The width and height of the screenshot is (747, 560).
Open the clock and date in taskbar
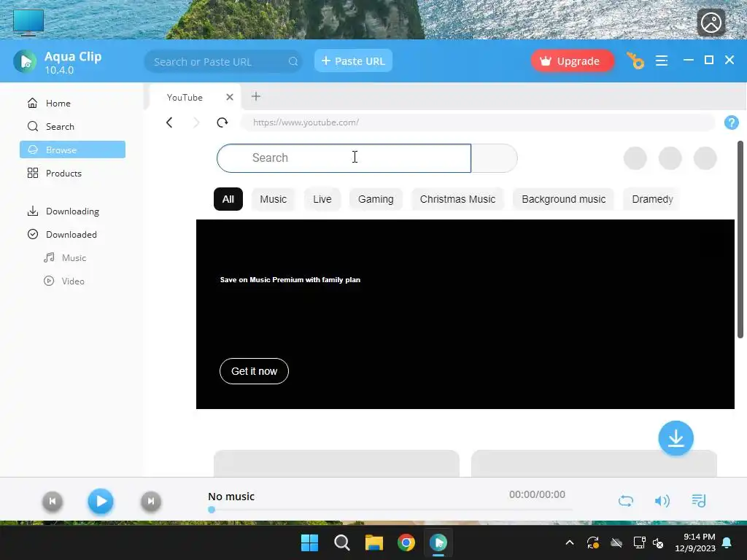click(x=695, y=542)
